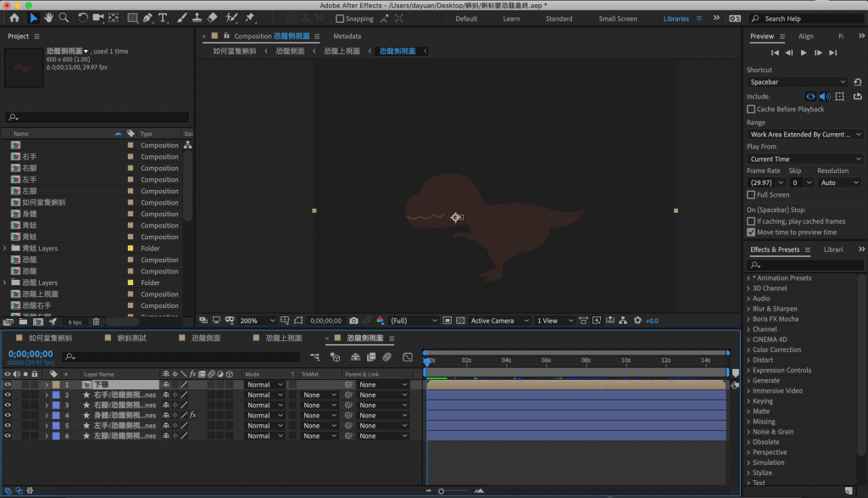
Task: Open the Shortcut Spacebar dropdown
Action: tap(797, 82)
